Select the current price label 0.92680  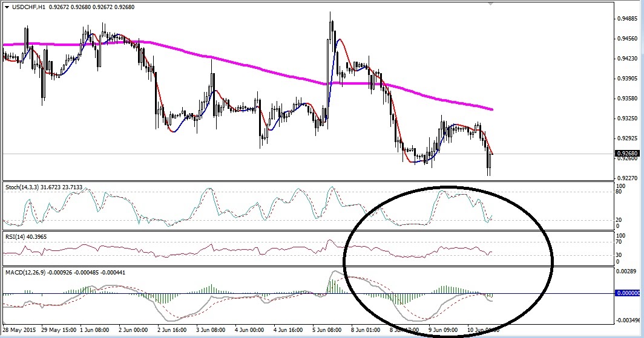click(x=628, y=154)
